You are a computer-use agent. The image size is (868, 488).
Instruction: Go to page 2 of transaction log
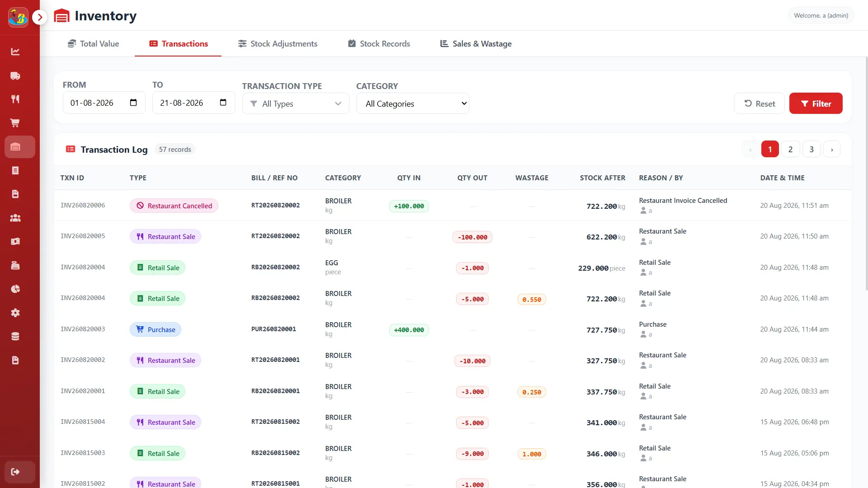click(791, 149)
